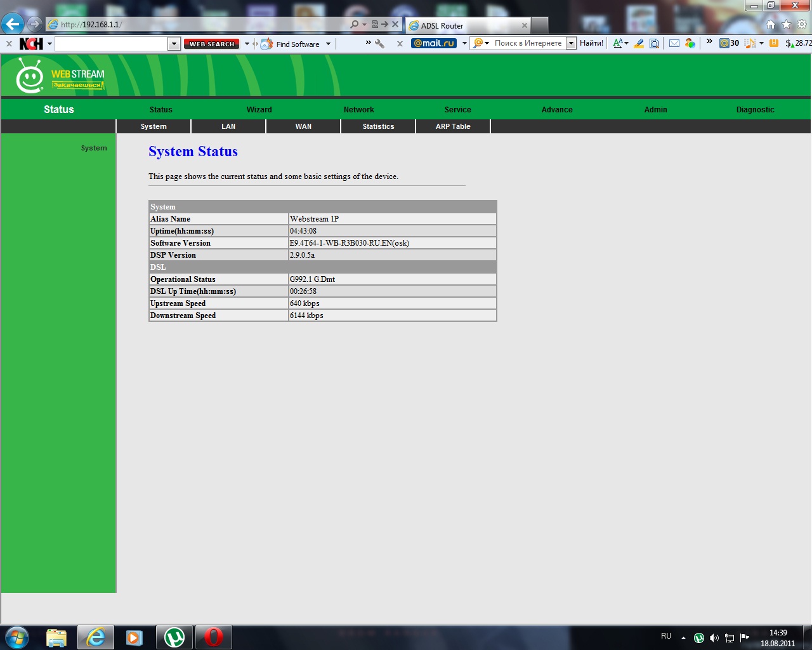Open the browser Tools gear icon
The height and width of the screenshot is (650, 812).
[x=802, y=25]
